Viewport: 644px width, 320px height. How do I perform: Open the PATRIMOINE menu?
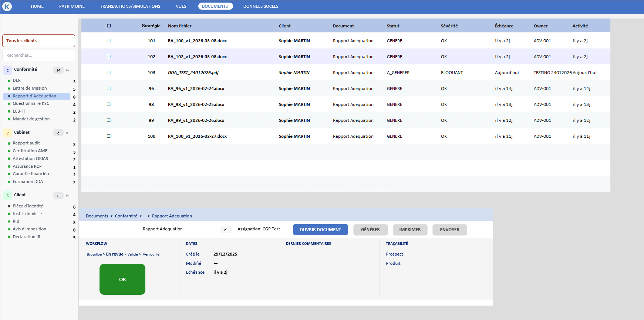point(72,6)
